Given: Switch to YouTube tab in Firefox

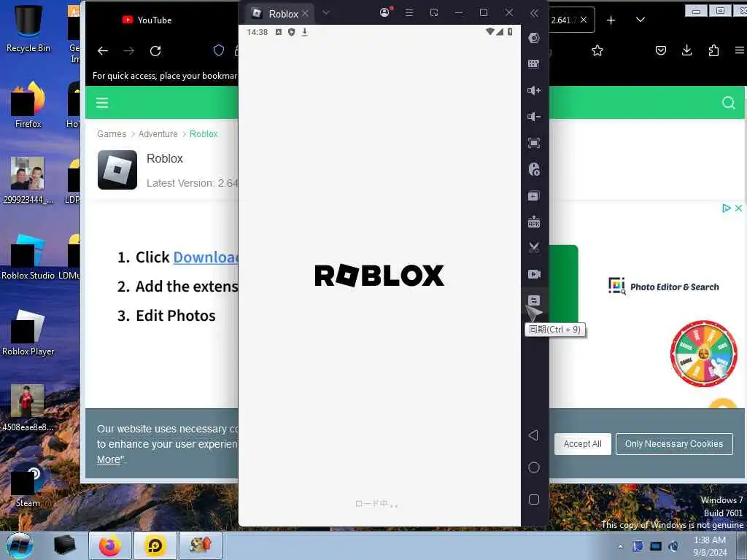Looking at the screenshot, I should click(147, 20).
